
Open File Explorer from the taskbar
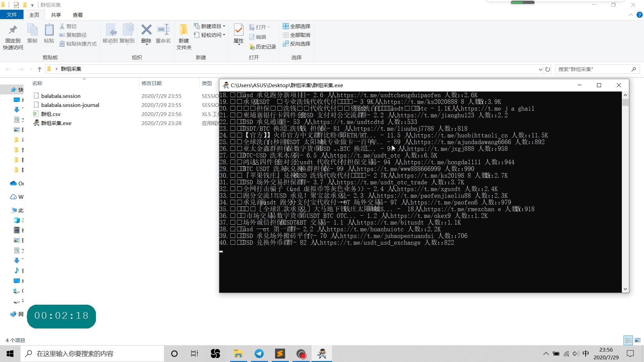[x=238, y=354]
